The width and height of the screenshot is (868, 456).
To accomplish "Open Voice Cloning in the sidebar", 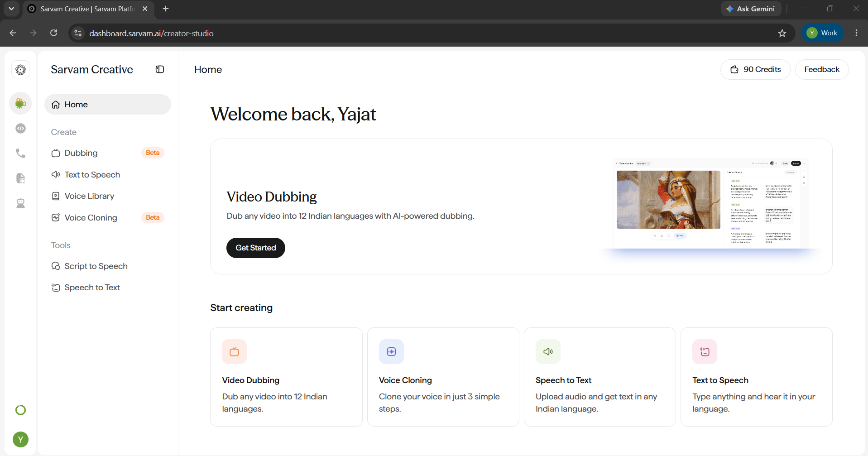I will 108,218.
